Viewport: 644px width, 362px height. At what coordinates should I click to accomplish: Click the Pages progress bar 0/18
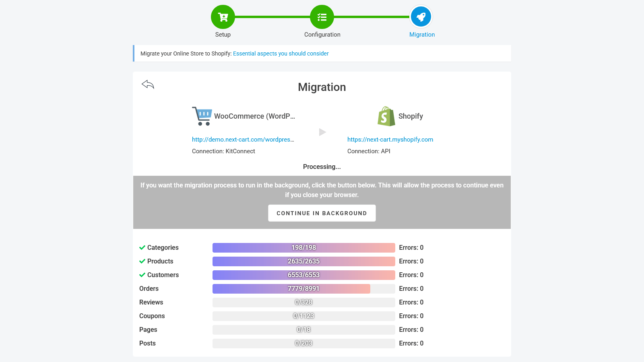(x=304, y=330)
